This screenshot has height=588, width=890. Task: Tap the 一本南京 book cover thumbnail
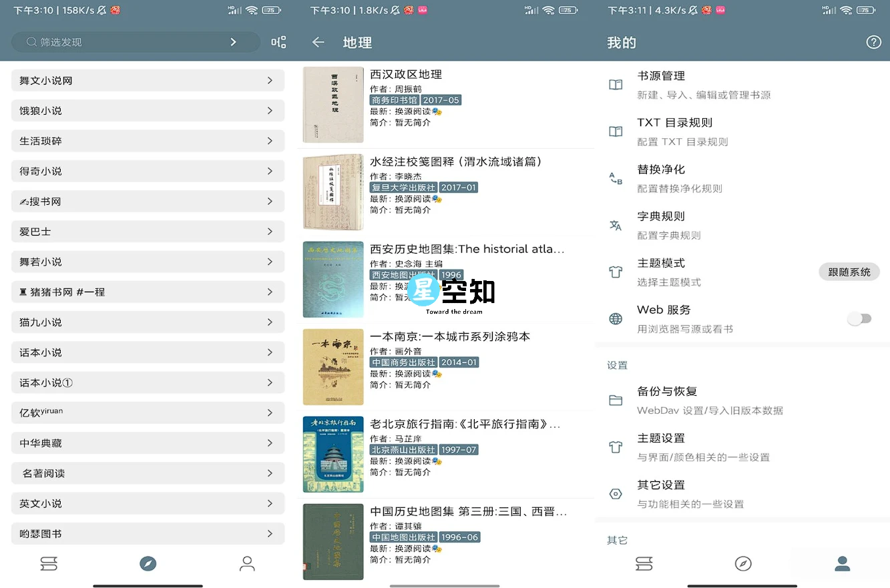[x=333, y=366]
